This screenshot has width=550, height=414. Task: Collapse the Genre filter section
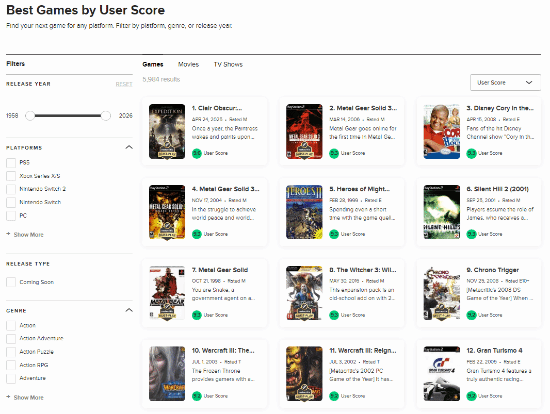coord(129,310)
